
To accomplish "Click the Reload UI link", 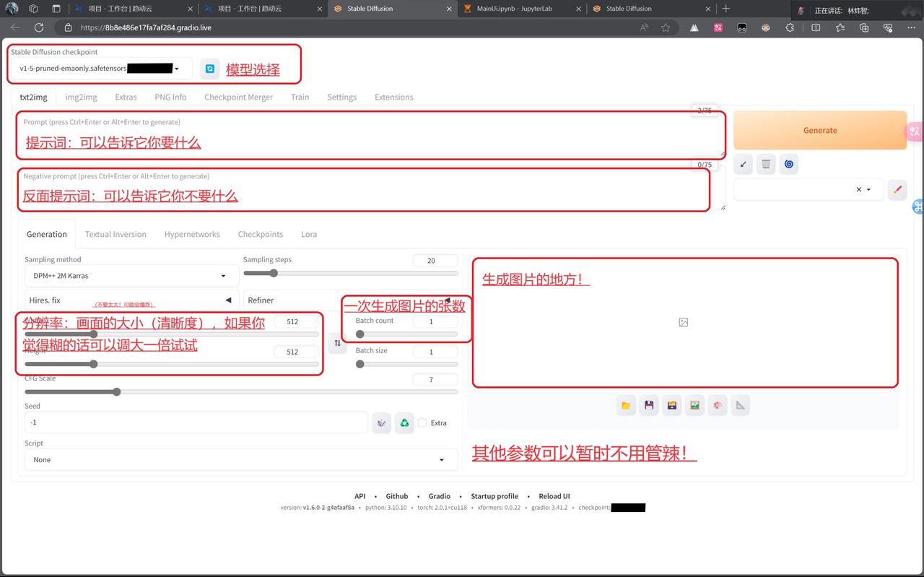I will point(554,496).
